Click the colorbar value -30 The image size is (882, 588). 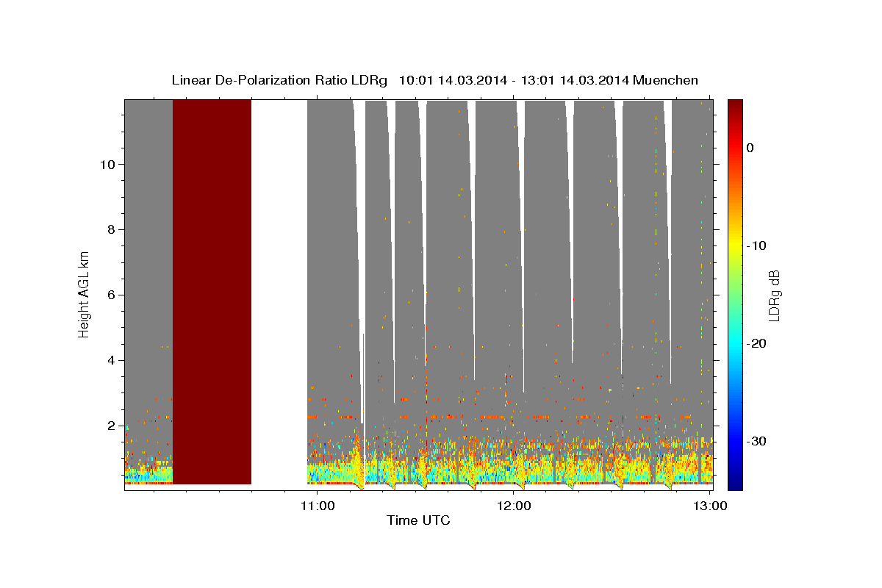pyautogui.click(x=756, y=441)
